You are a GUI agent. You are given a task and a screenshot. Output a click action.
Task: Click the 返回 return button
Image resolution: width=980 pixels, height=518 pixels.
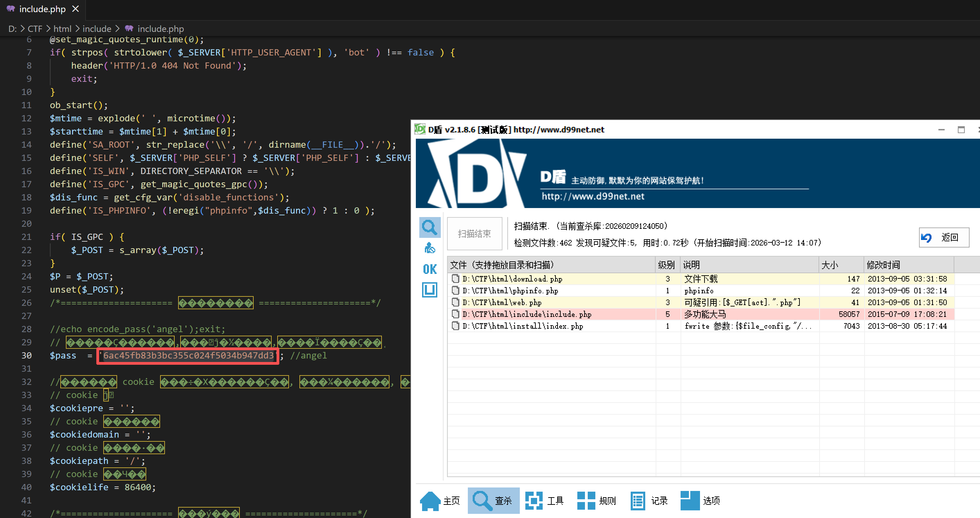point(944,238)
